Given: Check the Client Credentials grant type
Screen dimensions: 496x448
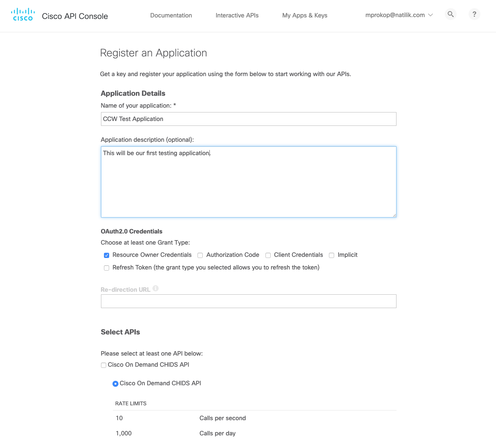Looking at the screenshot, I should click(x=268, y=255).
